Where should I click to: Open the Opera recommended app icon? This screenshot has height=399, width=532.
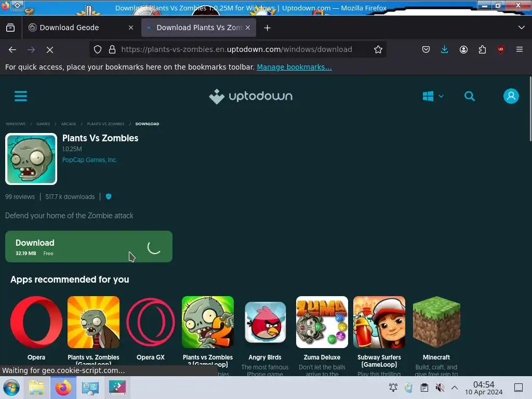[x=36, y=322]
